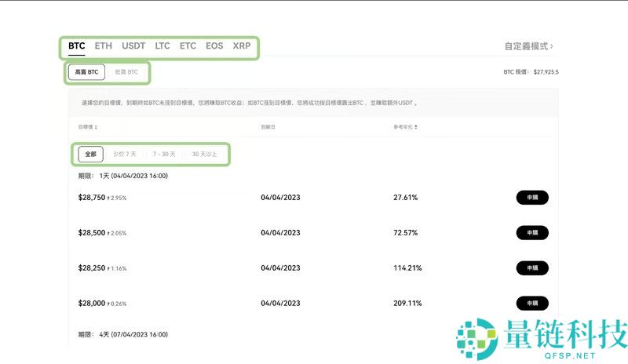This screenshot has width=628, height=364.
Task: Select the 高賣 BTC option
Action: point(86,72)
